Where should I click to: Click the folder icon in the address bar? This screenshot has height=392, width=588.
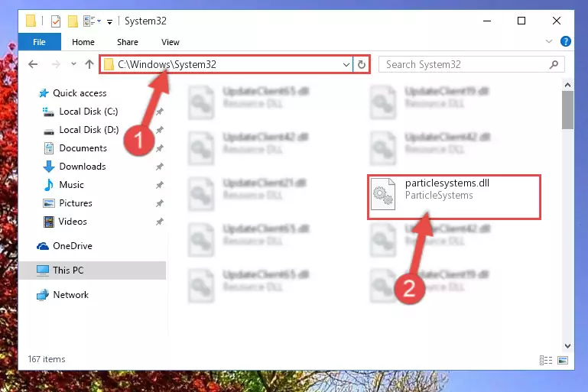(x=109, y=64)
